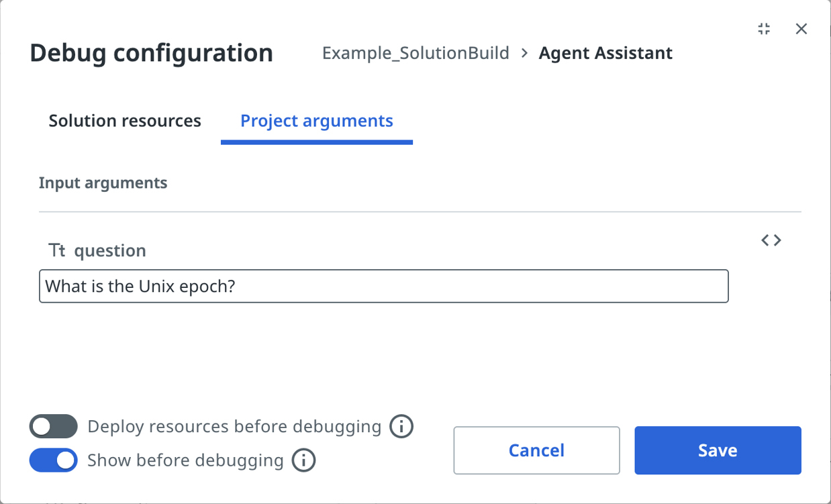Screen dimensions: 831x504
Task: Open the code expression editor icon
Action: click(771, 240)
